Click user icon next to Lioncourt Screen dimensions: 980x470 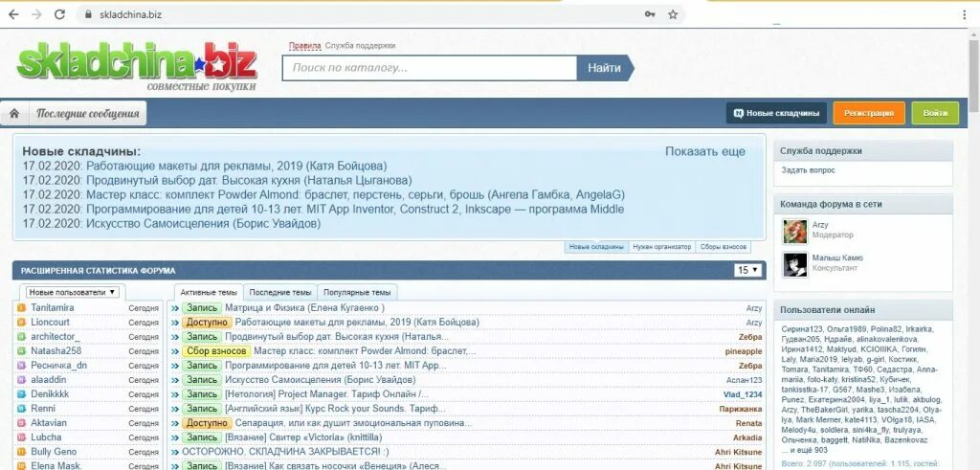21,323
